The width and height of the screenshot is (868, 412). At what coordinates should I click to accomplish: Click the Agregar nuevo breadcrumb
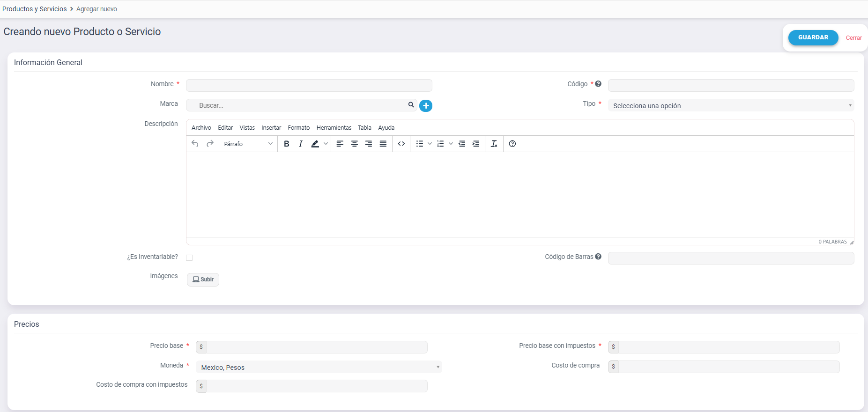point(96,9)
